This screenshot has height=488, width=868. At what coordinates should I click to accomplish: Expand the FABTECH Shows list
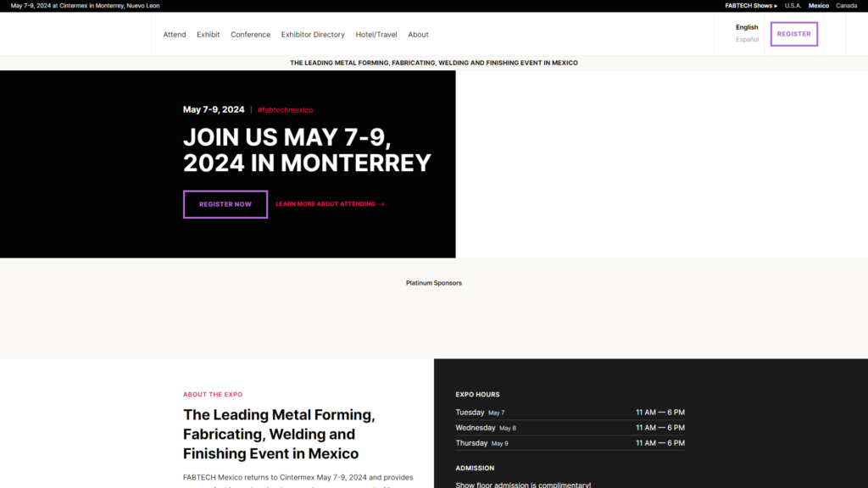tap(751, 6)
